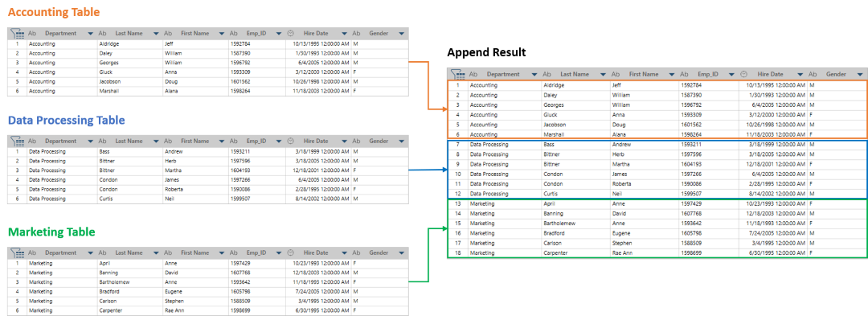Click Ab type icon beside First Name in Data Processing table
The width and height of the screenshot is (868, 316).
(x=168, y=142)
